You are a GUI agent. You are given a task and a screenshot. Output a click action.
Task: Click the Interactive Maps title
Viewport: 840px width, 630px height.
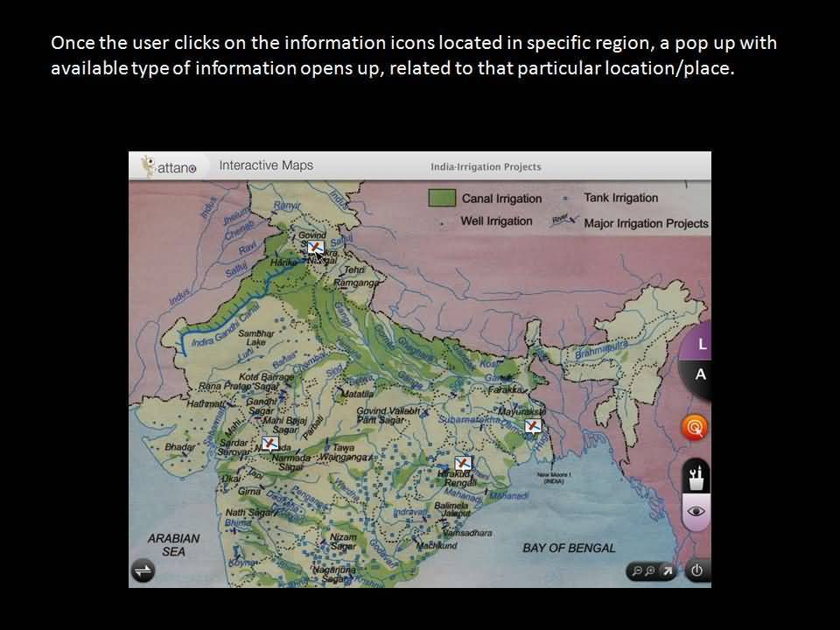pos(265,165)
